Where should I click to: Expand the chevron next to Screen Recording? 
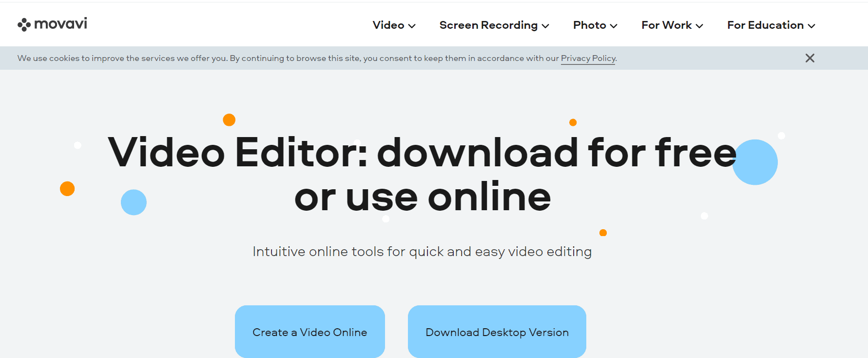click(x=545, y=26)
